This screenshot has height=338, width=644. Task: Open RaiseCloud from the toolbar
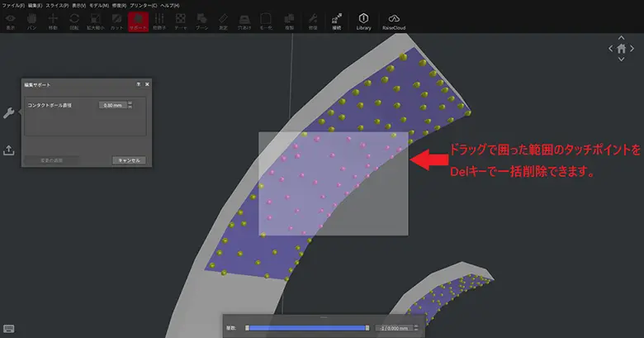pos(393,20)
